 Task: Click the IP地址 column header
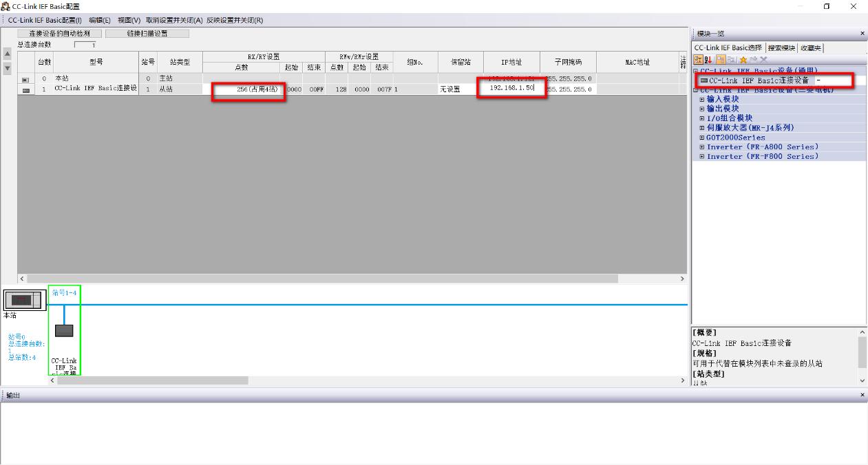point(511,62)
